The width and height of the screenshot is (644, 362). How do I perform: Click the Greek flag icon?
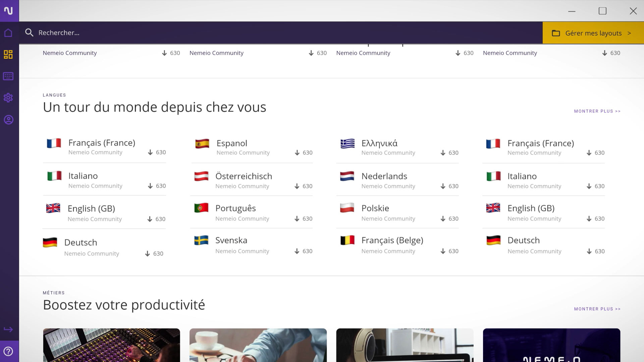pyautogui.click(x=347, y=143)
